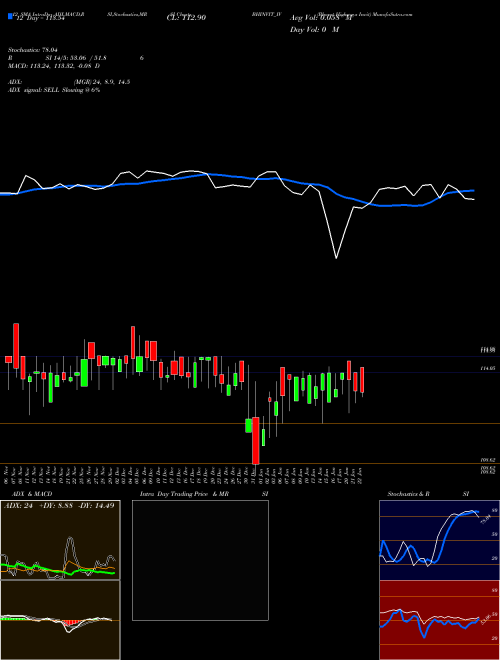The height and width of the screenshot is (660, 500).
Task: Click the ADX: 24 +DY: 8.88 -DY: 14.49 header
Action: pyautogui.click(x=59, y=506)
